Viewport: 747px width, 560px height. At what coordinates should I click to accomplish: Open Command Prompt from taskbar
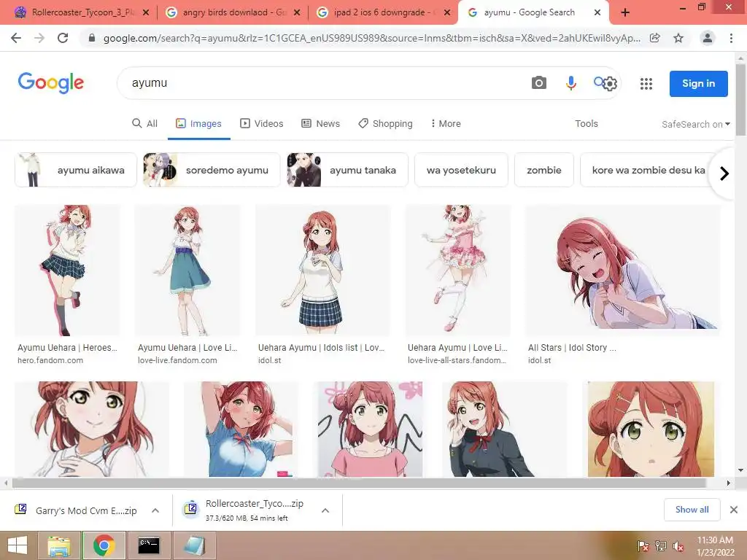pos(149,545)
